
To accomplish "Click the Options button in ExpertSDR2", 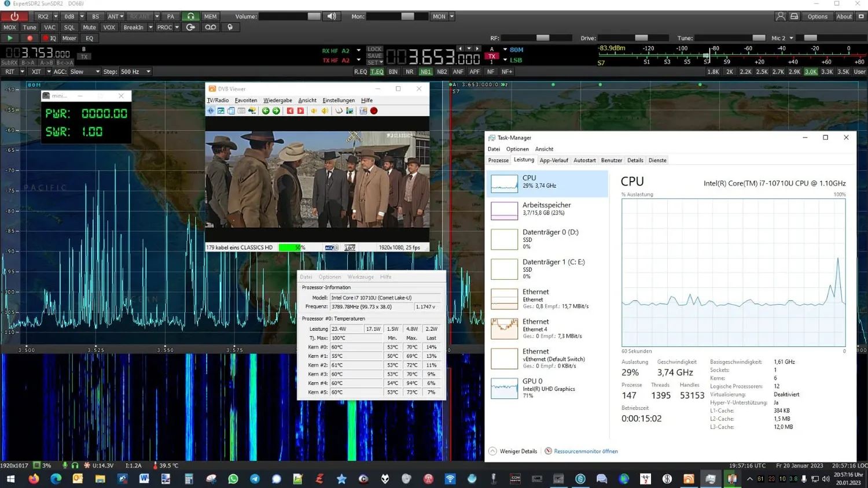I will [x=817, y=17].
